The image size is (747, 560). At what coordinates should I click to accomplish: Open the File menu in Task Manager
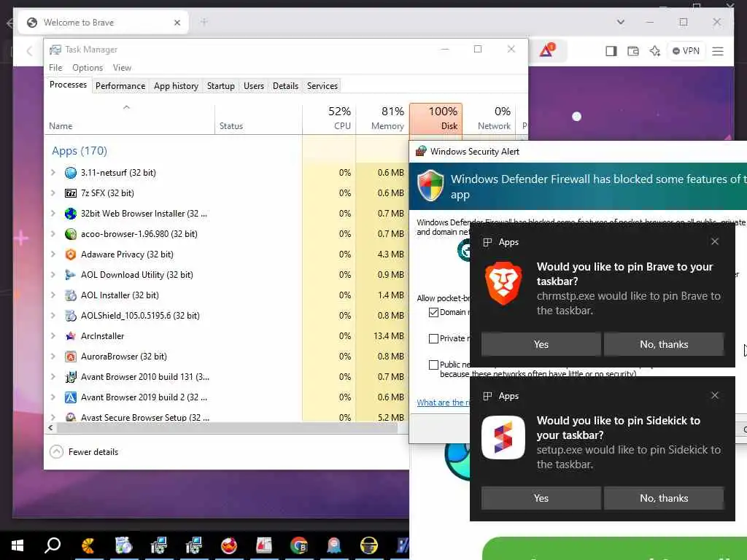tap(55, 68)
